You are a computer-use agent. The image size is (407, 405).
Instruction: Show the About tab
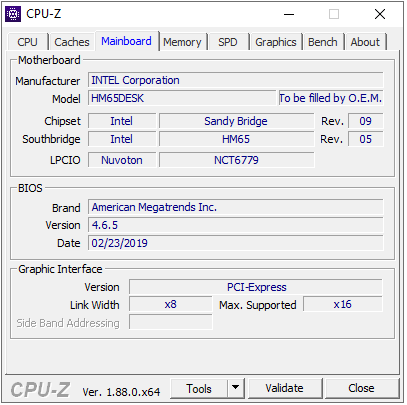(x=365, y=42)
